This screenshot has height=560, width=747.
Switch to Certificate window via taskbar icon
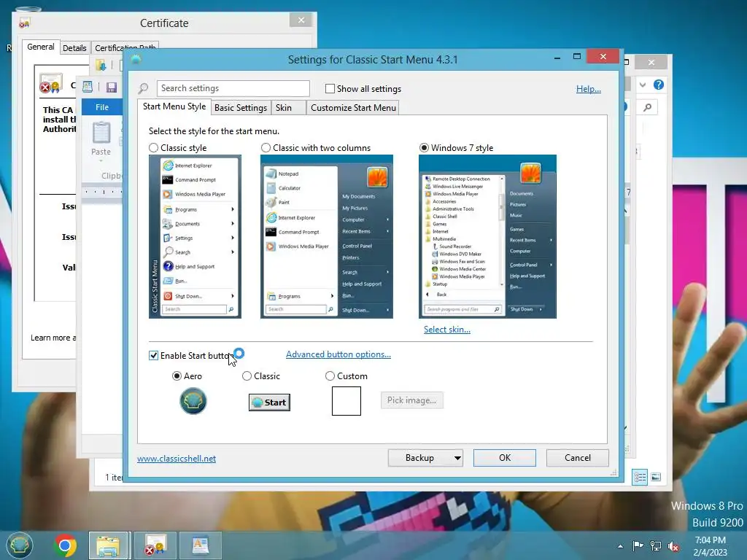(x=155, y=545)
